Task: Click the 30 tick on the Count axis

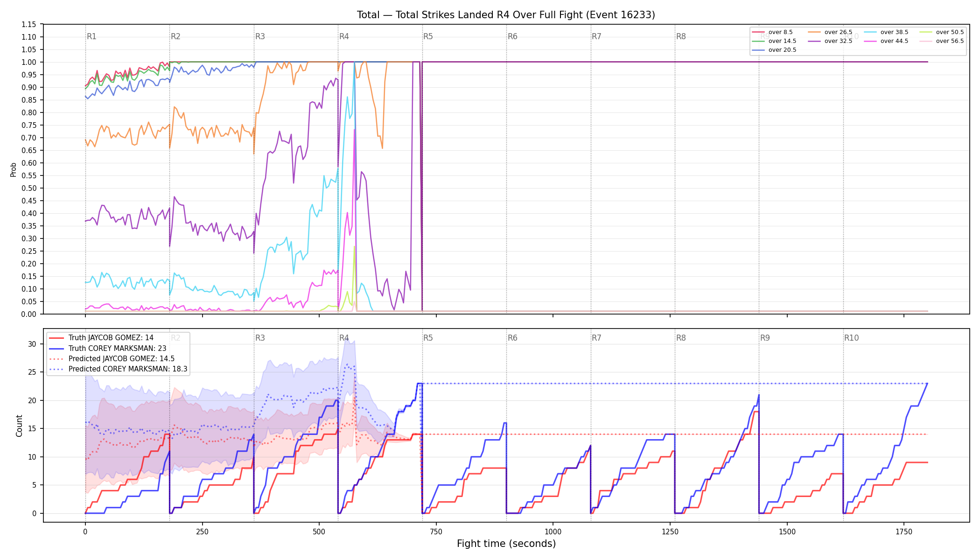Action: [32, 344]
